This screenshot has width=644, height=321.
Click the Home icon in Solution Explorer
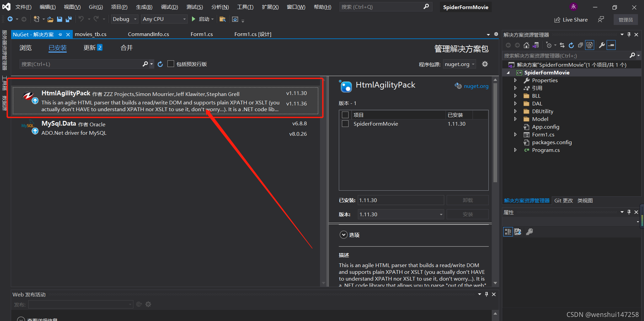click(x=526, y=45)
